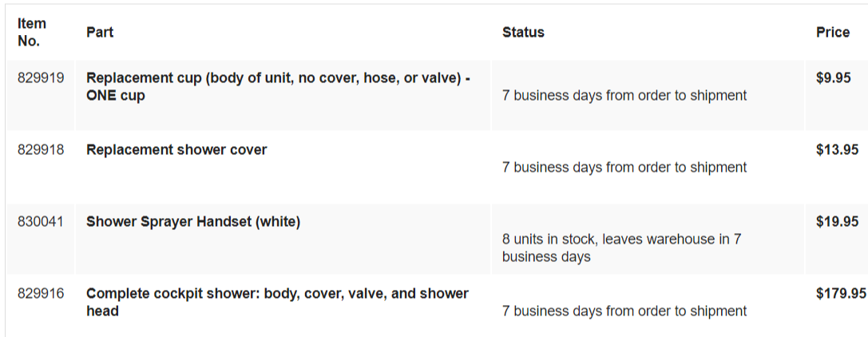
Task: Select item number 829919
Action: coord(41,78)
